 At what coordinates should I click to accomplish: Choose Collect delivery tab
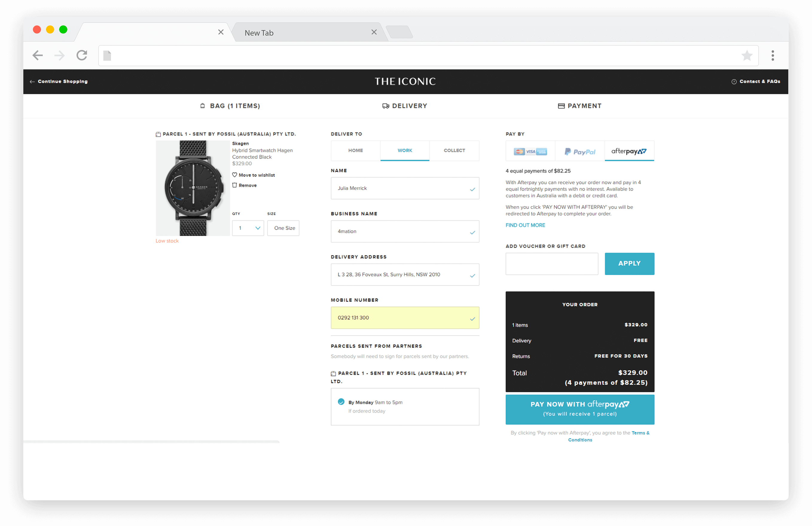(x=454, y=150)
